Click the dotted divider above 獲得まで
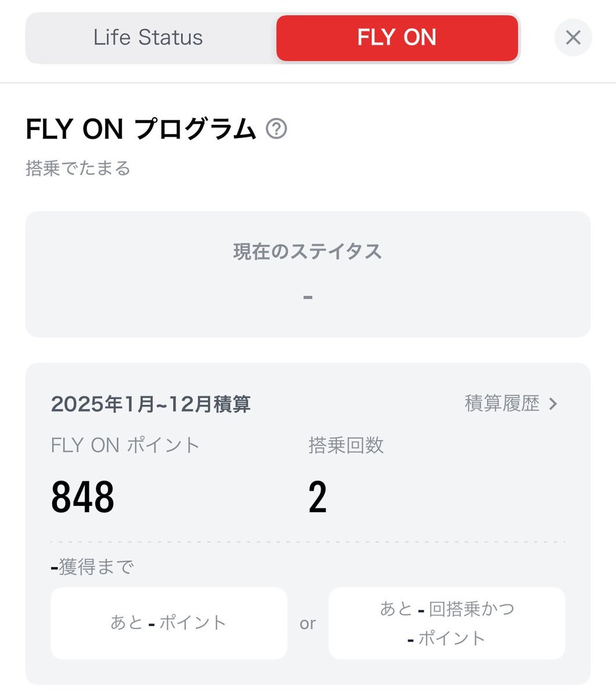 [308, 542]
